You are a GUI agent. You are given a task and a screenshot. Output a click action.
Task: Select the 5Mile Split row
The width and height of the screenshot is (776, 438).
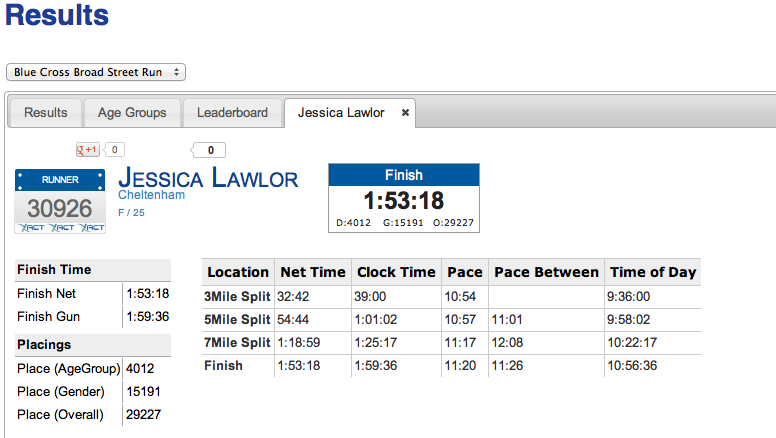click(451, 320)
